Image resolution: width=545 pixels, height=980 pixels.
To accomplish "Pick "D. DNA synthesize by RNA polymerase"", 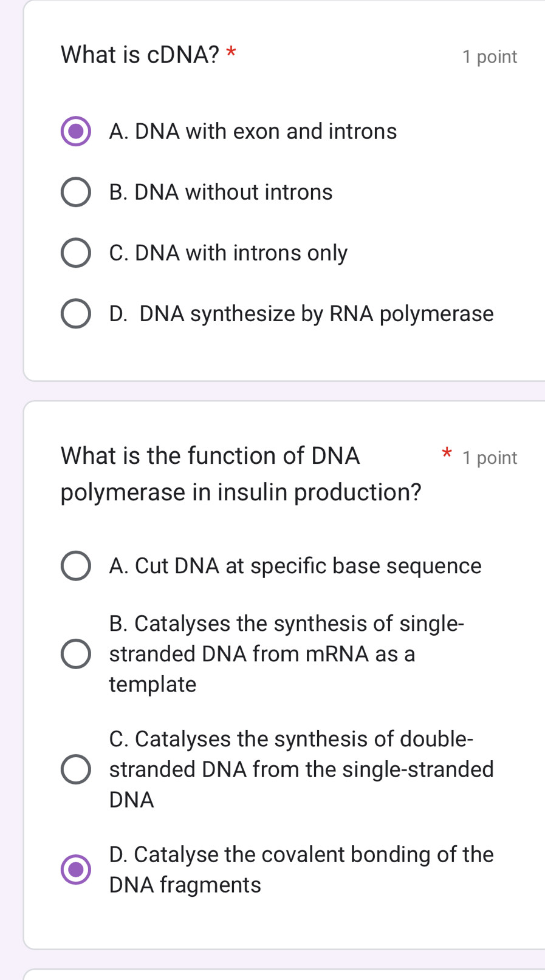I will click(x=75, y=313).
